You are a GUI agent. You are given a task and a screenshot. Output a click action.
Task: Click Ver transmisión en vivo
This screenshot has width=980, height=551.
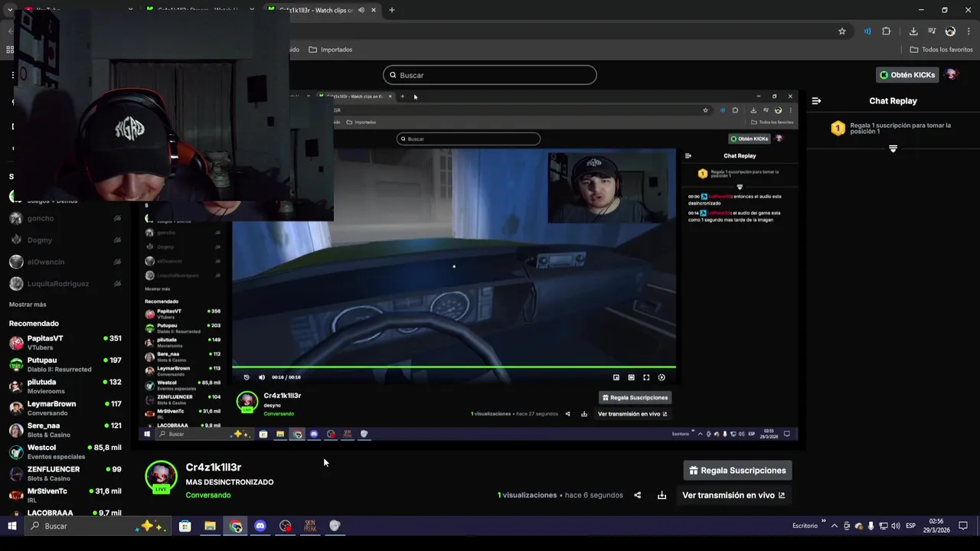[x=733, y=495]
